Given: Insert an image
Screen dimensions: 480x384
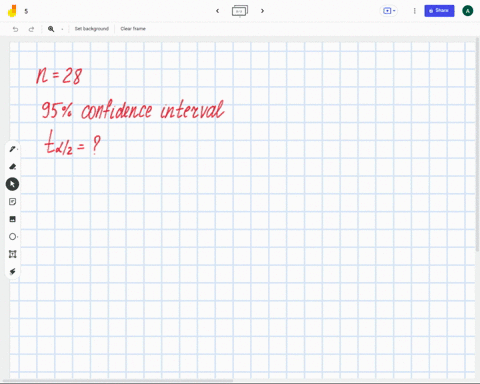Looking at the screenshot, I should (x=12, y=219).
